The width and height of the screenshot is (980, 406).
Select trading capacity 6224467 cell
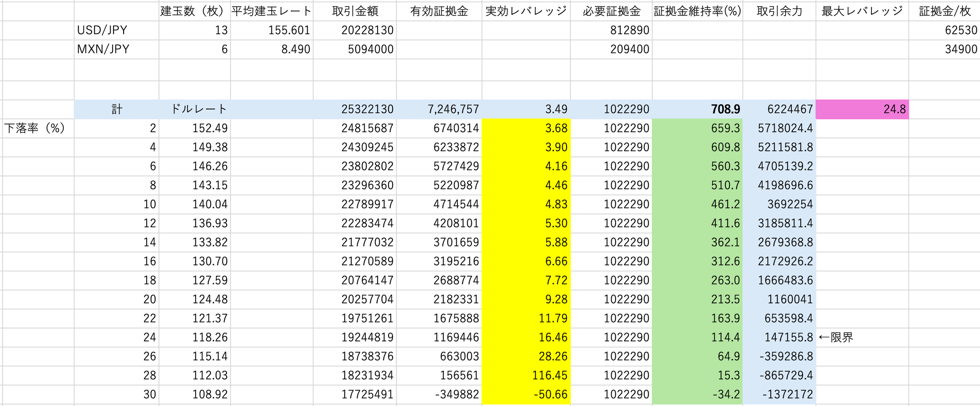[x=779, y=109]
